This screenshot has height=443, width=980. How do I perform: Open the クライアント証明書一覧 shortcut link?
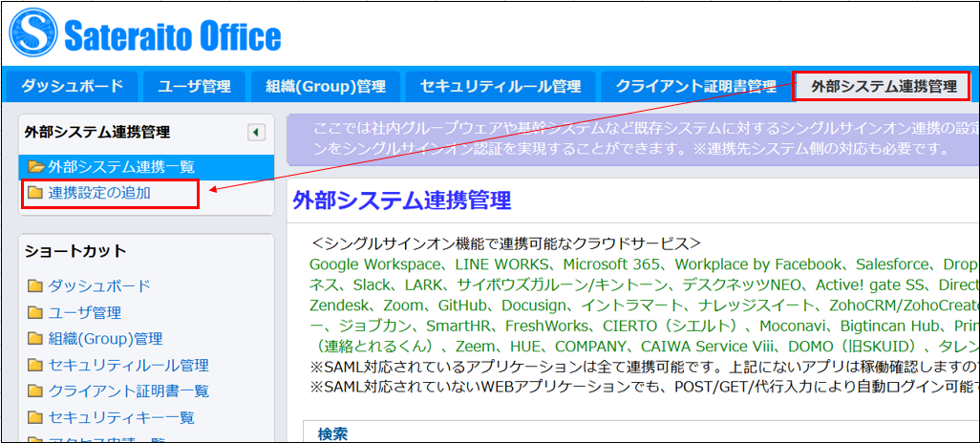tap(128, 391)
